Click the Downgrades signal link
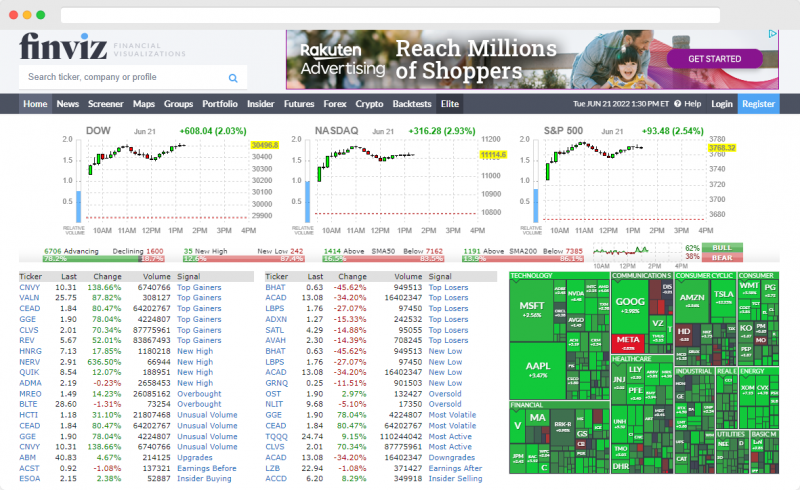800x490 pixels. point(452,458)
